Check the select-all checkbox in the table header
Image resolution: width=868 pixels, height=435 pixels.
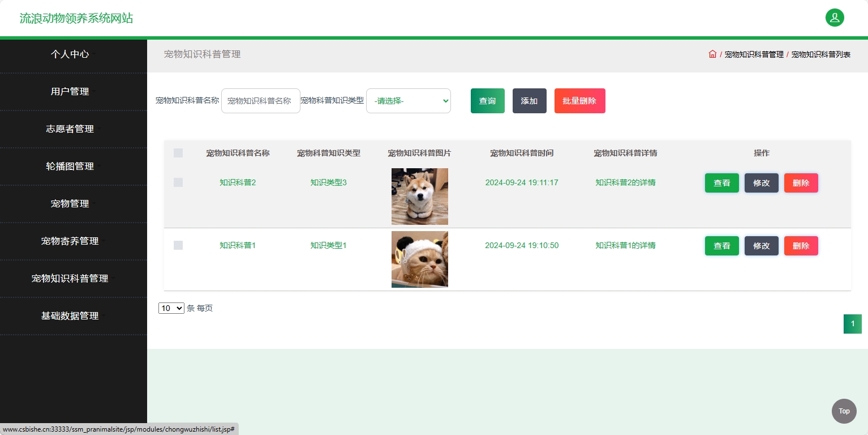point(178,152)
